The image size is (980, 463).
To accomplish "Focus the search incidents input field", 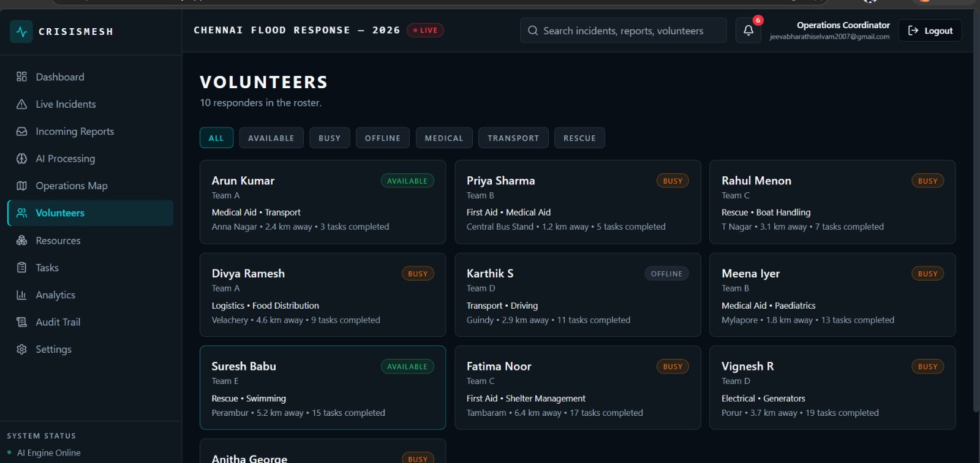I will point(624,31).
